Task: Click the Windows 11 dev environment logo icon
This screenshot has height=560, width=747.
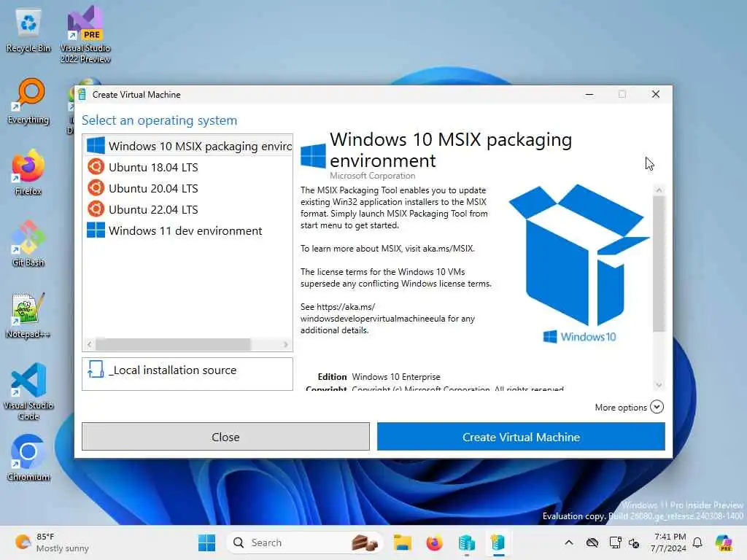Action: click(x=96, y=230)
